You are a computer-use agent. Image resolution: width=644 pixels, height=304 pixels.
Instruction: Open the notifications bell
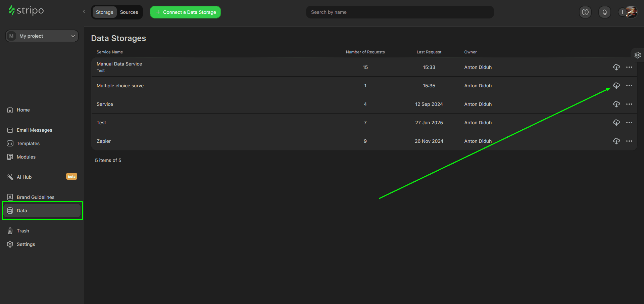click(604, 12)
